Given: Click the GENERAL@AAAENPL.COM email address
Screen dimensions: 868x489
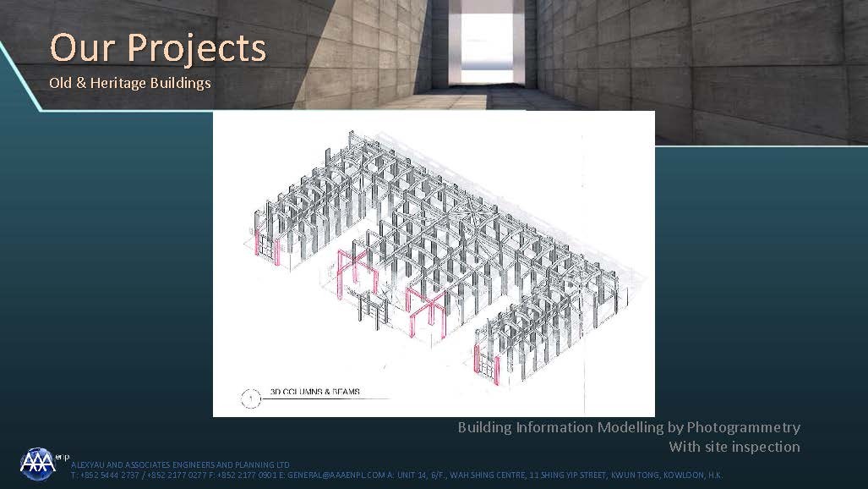Looking at the screenshot, I should (336, 475).
